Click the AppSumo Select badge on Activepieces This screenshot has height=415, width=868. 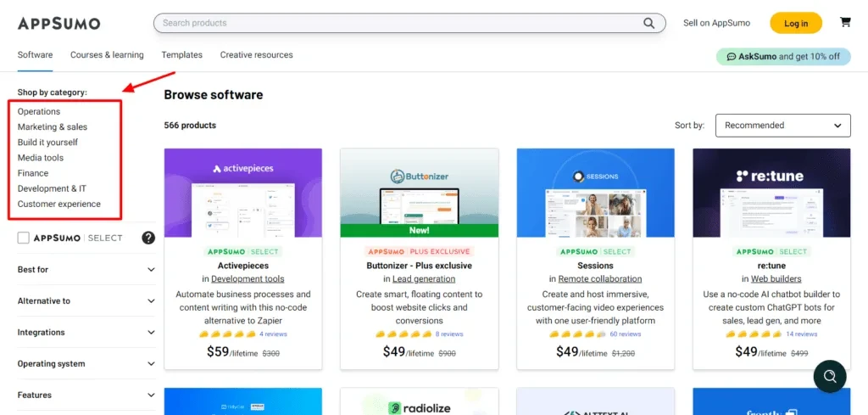(x=243, y=251)
